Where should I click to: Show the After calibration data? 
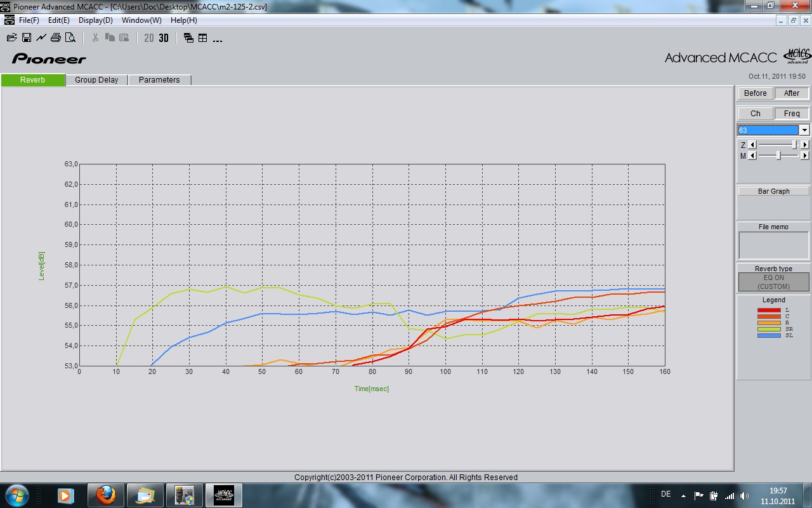(792, 93)
